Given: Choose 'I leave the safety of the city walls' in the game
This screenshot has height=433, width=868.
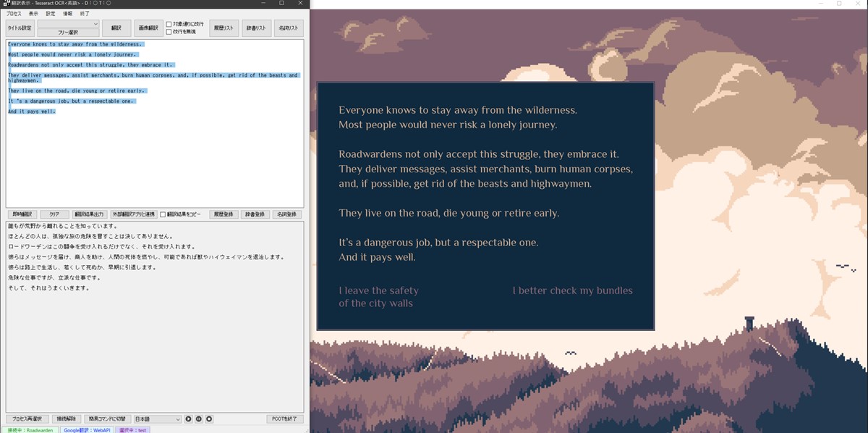Looking at the screenshot, I should [x=378, y=297].
